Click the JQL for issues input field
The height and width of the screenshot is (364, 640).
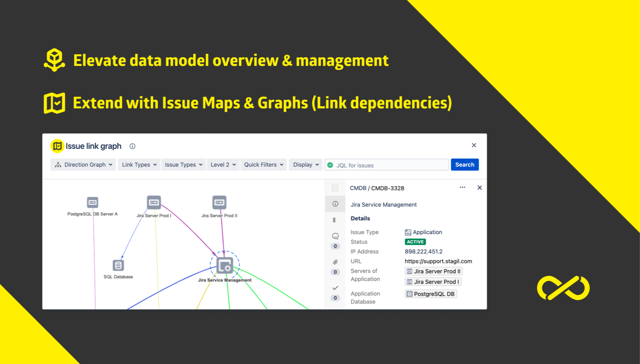pyautogui.click(x=387, y=165)
